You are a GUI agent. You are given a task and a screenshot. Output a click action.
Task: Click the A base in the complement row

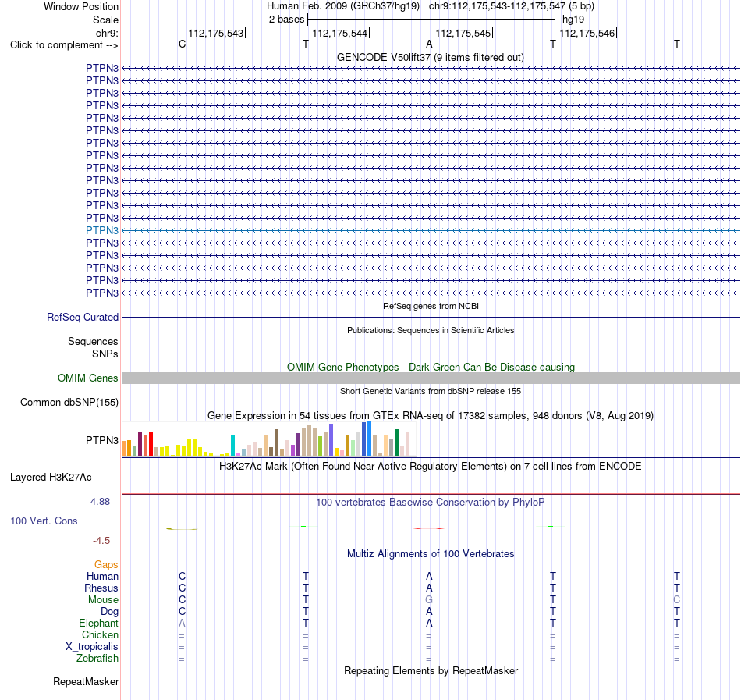[x=429, y=44]
